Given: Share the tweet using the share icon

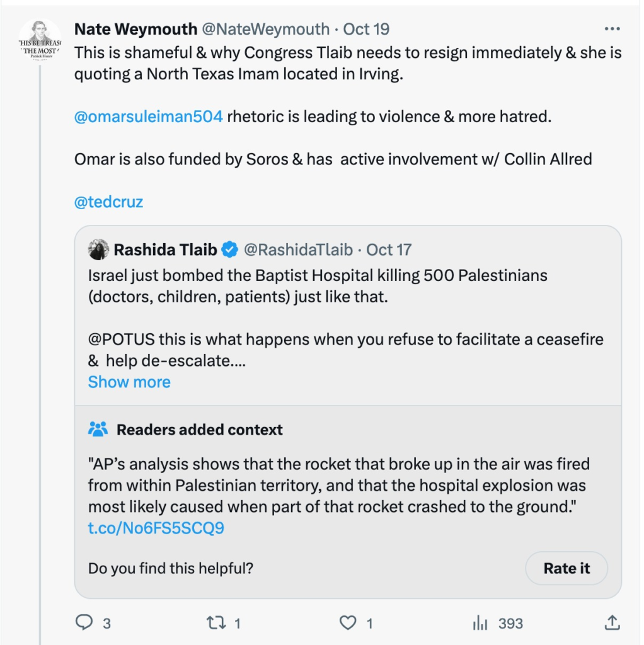Looking at the screenshot, I should (x=612, y=624).
